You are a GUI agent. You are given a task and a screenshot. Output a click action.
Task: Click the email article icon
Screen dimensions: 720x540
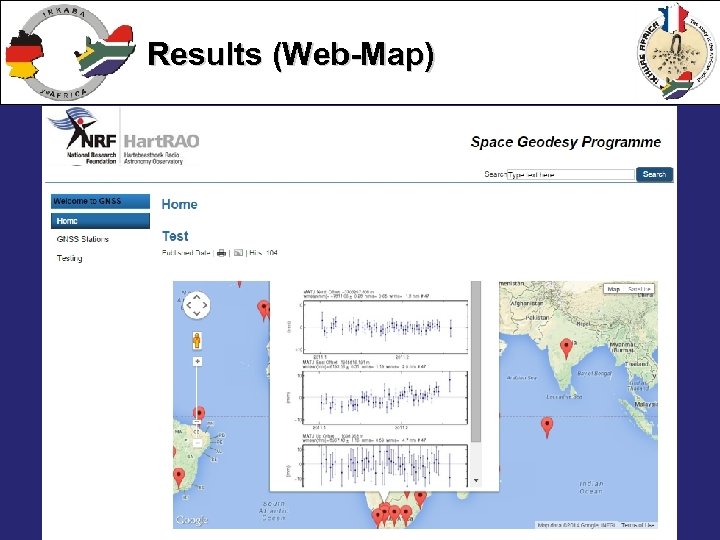[x=238, y=253]
